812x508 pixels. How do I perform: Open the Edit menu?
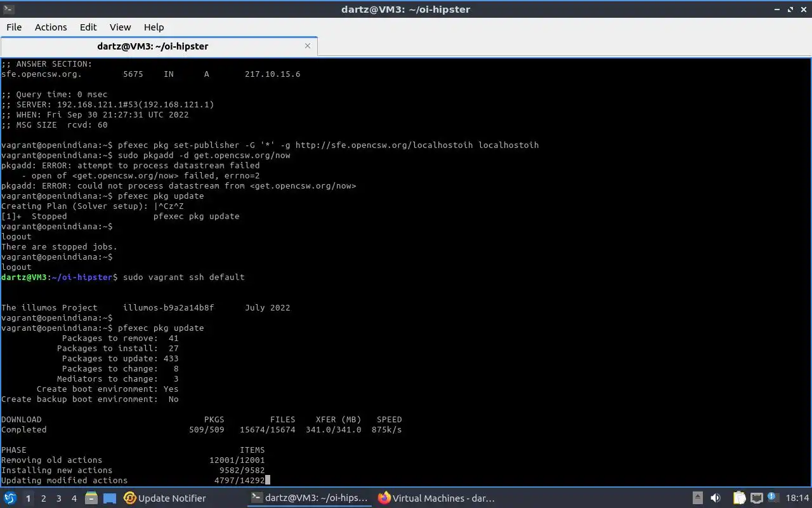tap(88, 27)
